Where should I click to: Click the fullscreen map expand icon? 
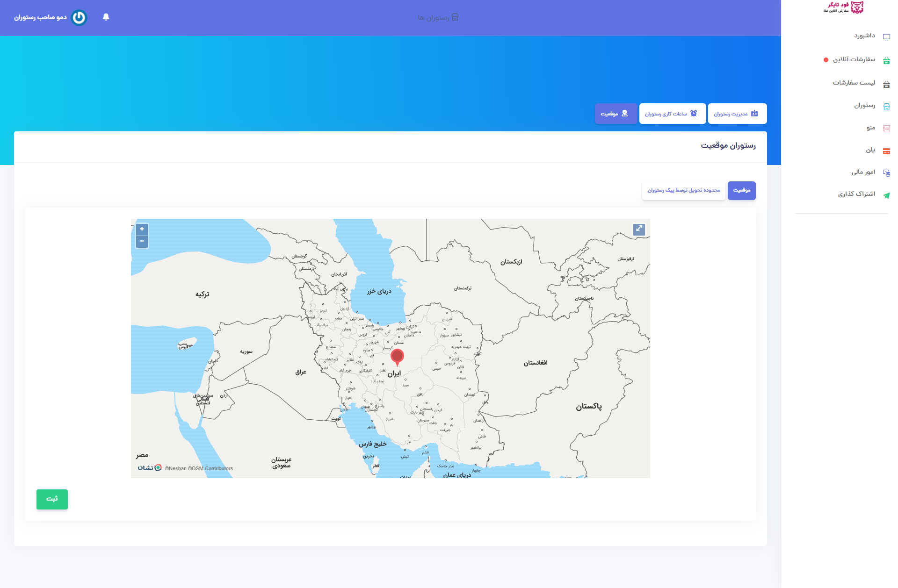[x=639, y=229]
